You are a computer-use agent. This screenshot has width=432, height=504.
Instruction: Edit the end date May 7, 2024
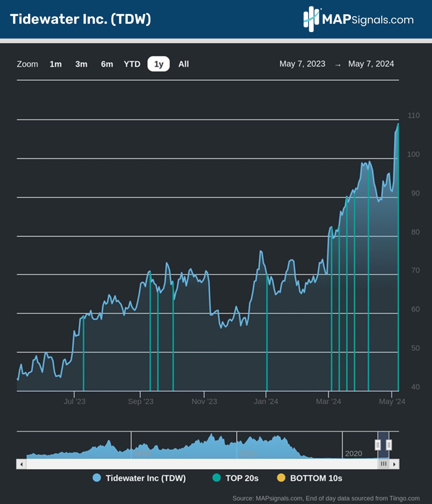coord(371,64)
